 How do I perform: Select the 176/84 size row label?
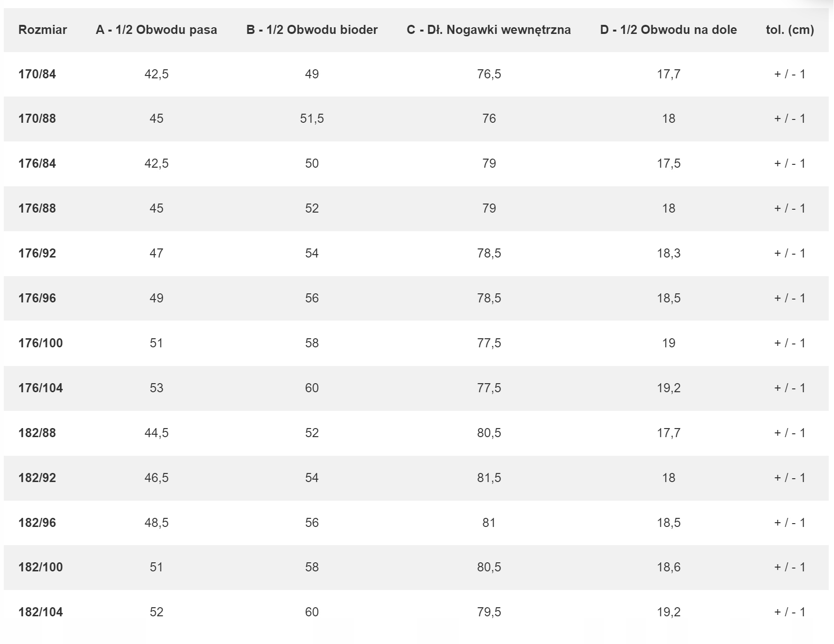pyautogui.click(x=37, y=163)
